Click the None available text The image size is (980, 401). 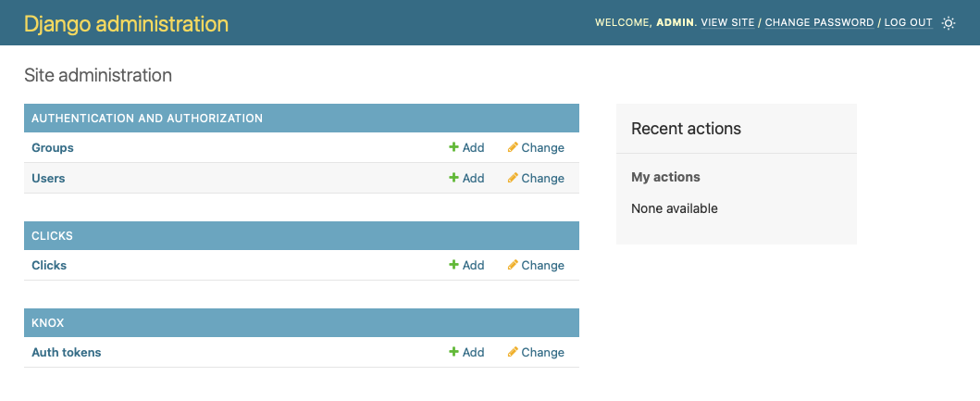pyautogui.click(x=675, y=208)
